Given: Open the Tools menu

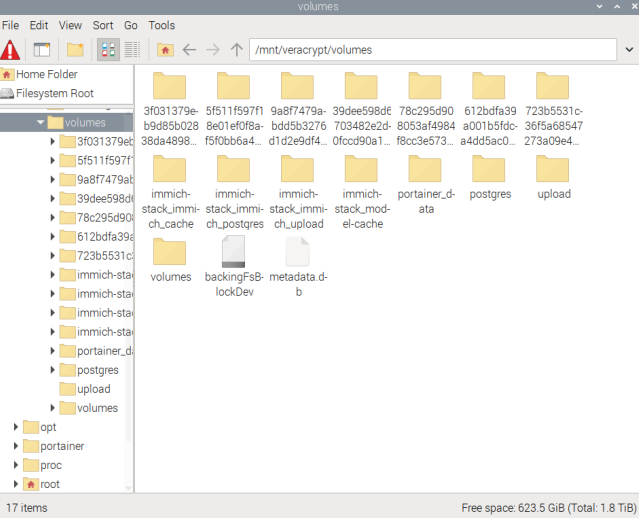Looking at the screenshot, I should click(161, 25).
